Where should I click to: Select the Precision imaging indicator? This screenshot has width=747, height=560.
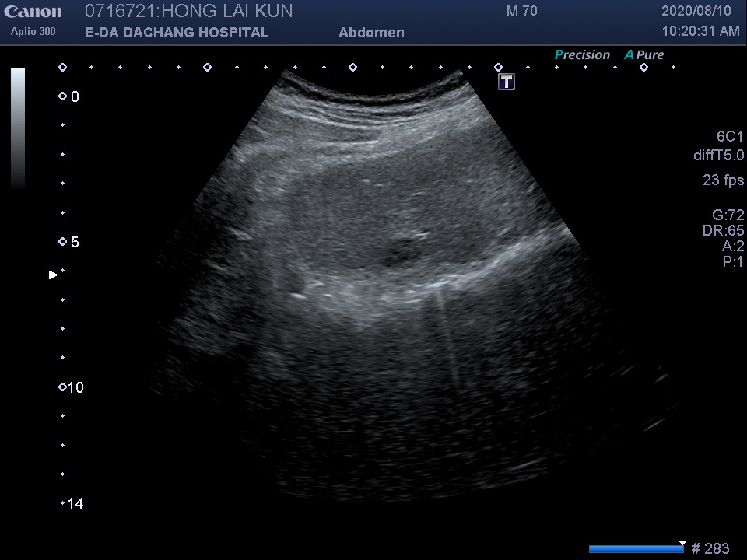click(582, 55)
